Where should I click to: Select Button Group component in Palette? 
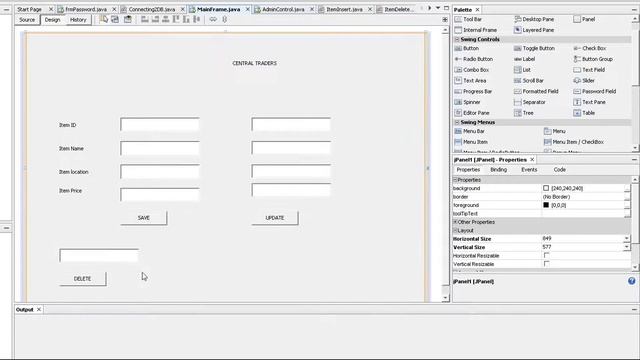[593, 59]
